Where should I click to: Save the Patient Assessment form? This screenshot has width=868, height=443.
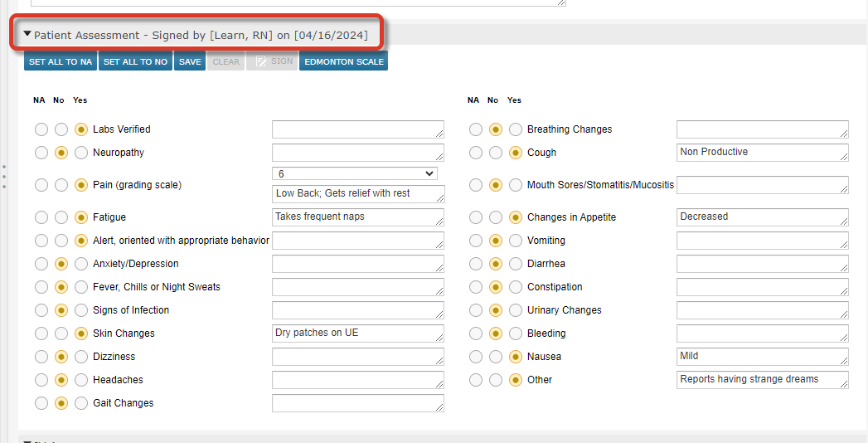pos(190,61)
